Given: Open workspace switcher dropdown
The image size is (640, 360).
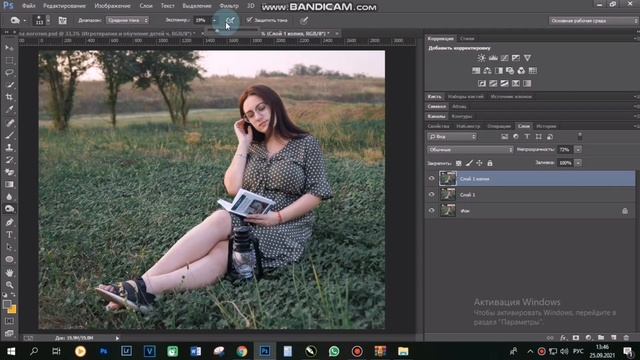Looking at the screenshot, I should point(593,20).
